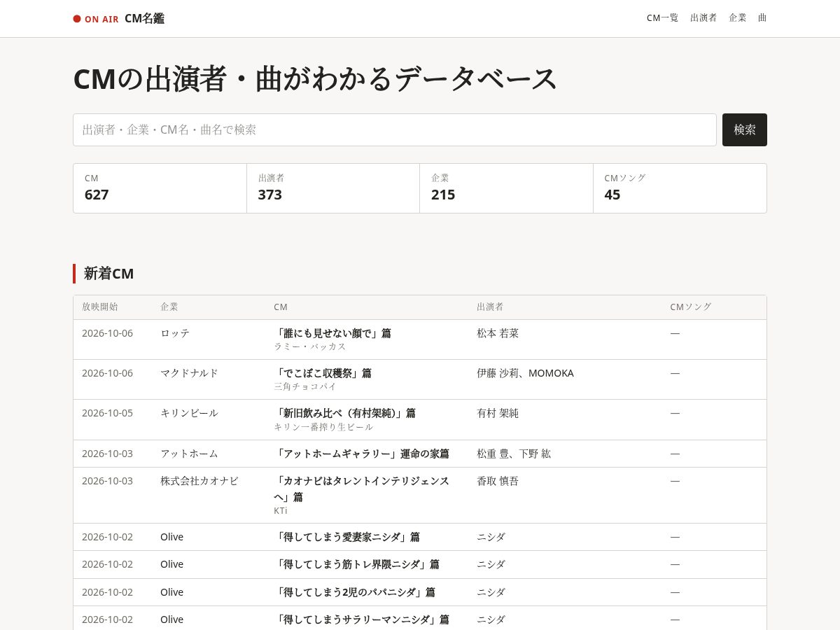840x630 pixels.
Task: Open 「得してしまうサラリーマンニシダ」篇 entry
Action: click(361, 619)
